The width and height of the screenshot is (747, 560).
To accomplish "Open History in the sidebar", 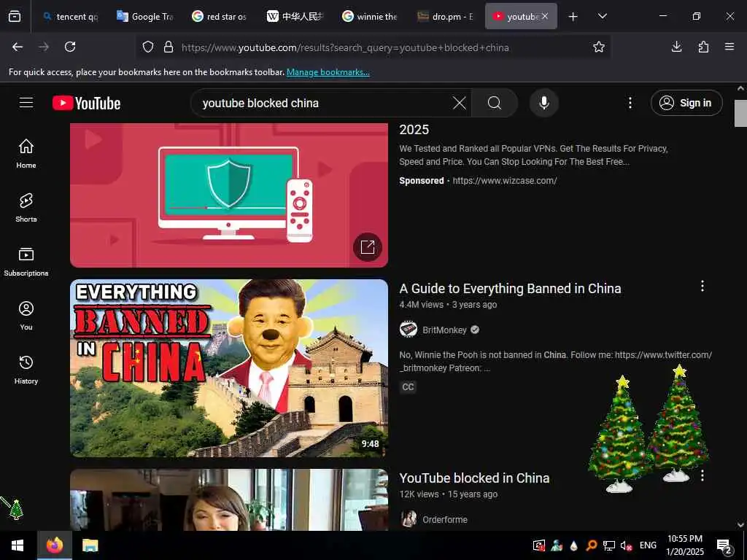I will (x=26, y=370).
